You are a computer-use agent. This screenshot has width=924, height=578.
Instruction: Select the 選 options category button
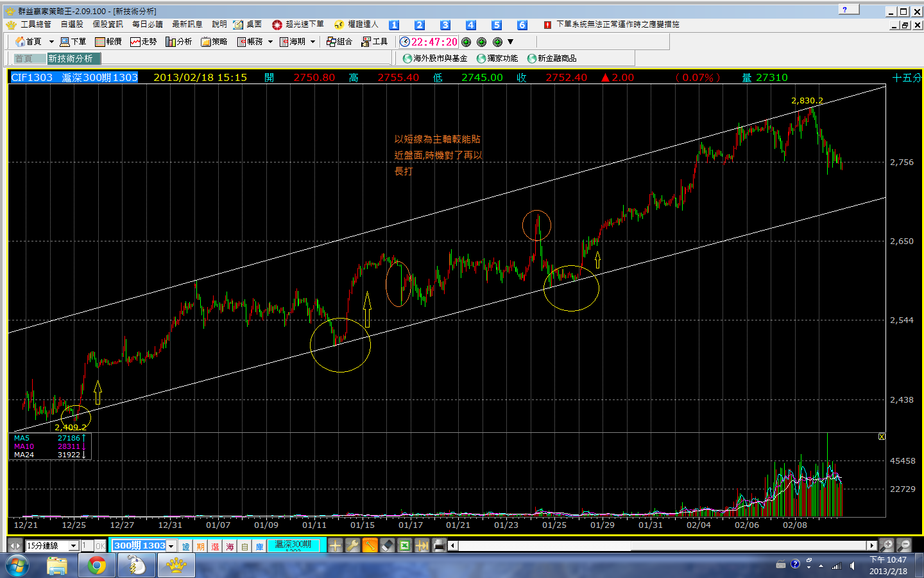point(216,547)
